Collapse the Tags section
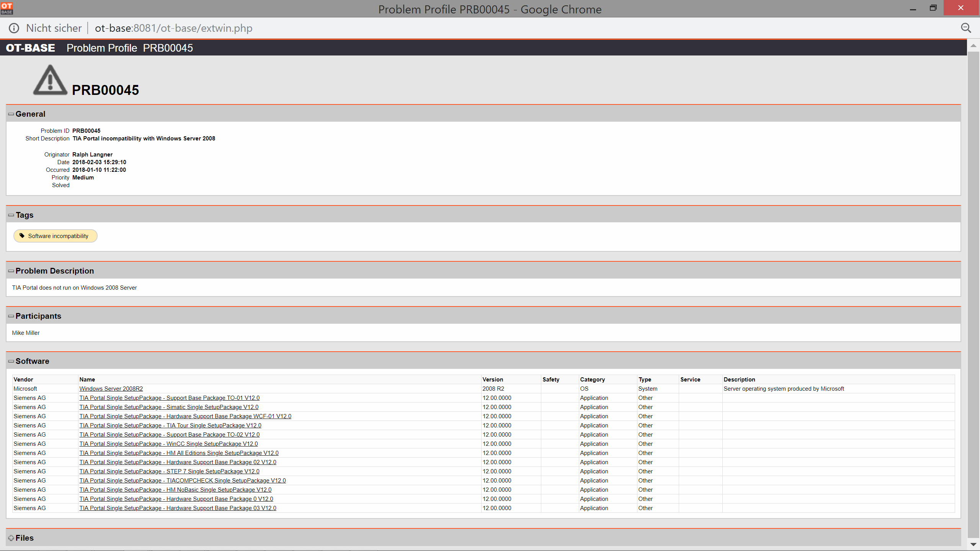This screenshot has height=551, width=980. tap(11, 215)
